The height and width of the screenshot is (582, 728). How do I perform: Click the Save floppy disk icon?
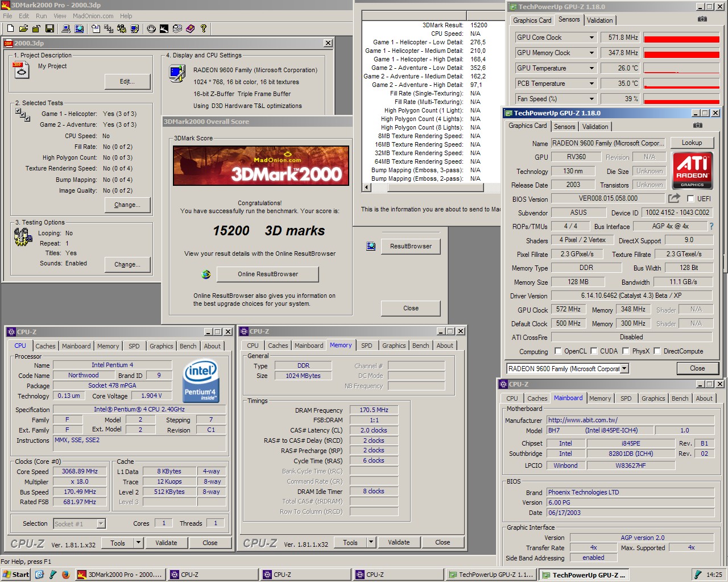[49, 28]
